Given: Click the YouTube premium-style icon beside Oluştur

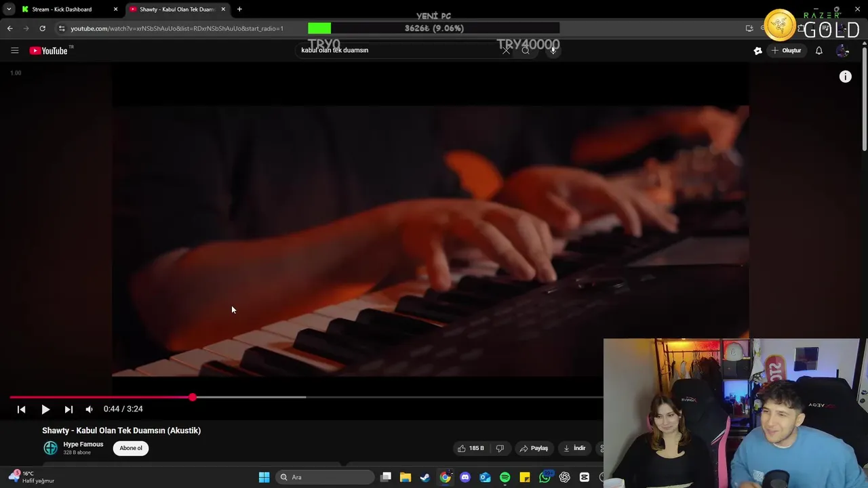Looking at the screenshot, I should (757, 50).
